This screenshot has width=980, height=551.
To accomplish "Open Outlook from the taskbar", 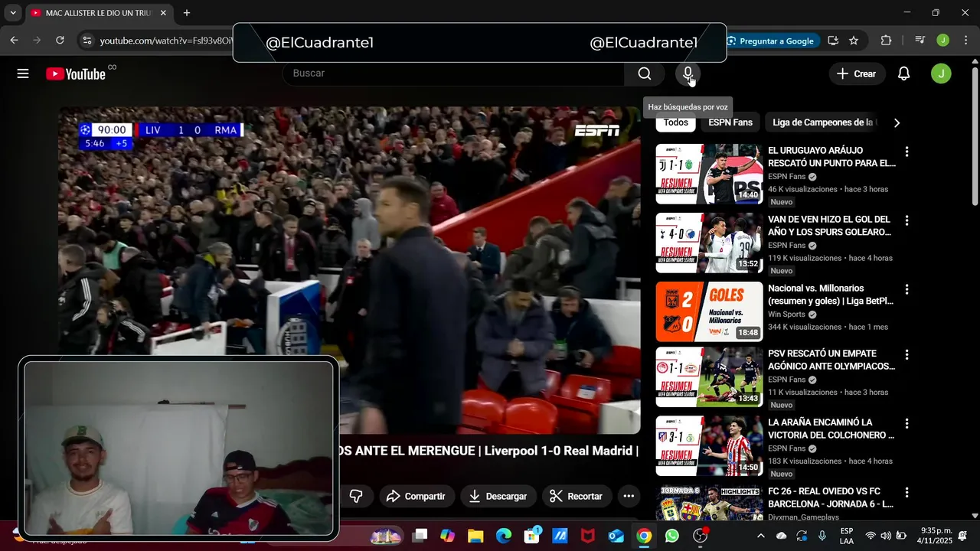I will click(616, 536).
